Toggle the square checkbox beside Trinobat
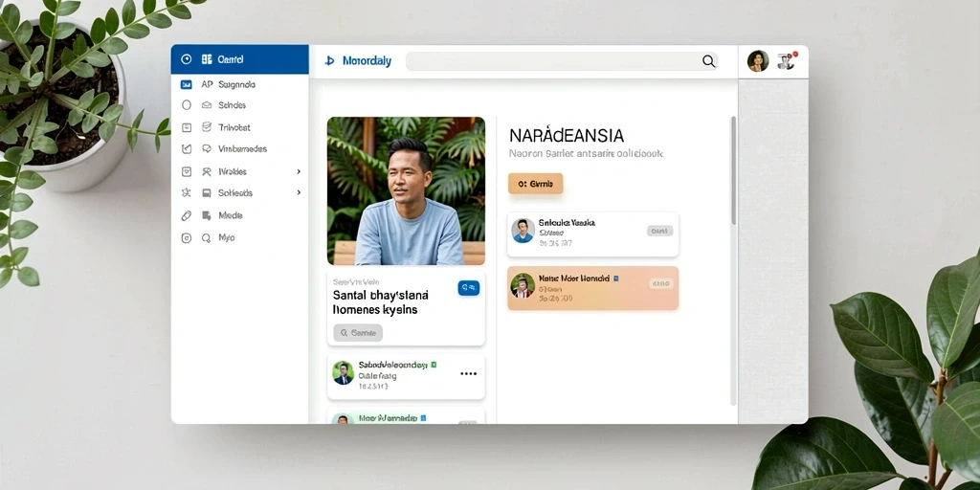The width and height of the screenshot is (980, 490). [x=187, y=127]
